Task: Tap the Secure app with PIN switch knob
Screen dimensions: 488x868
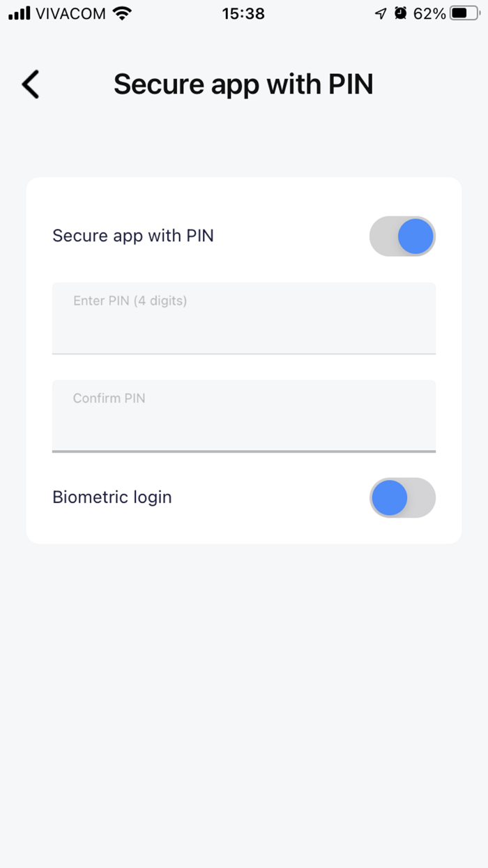Action: [415, 237]
